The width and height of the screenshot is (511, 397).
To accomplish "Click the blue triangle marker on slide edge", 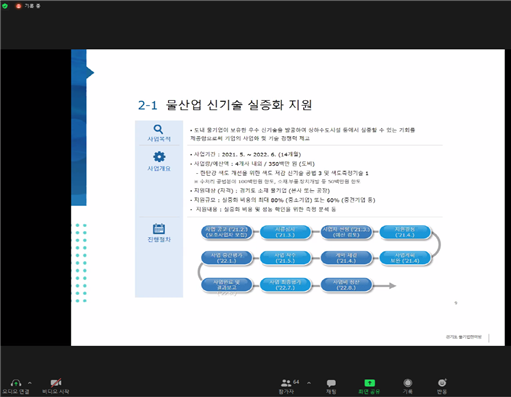I will point(90,73).
